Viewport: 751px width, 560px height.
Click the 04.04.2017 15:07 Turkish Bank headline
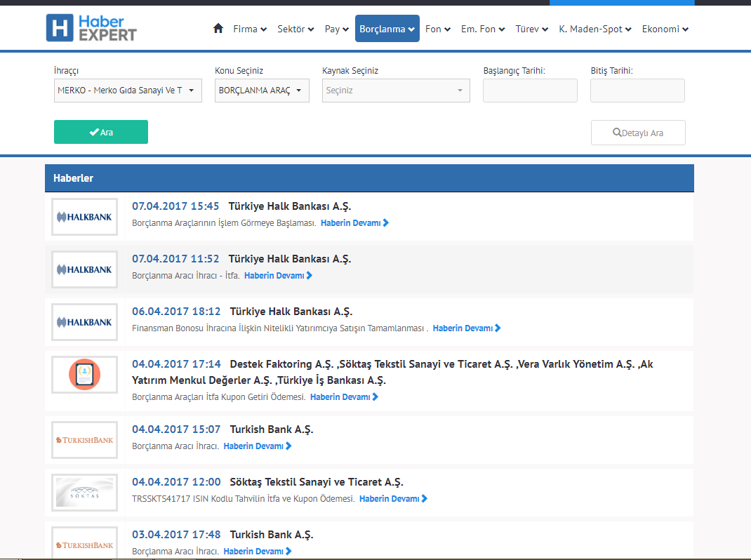pos(222,429)
